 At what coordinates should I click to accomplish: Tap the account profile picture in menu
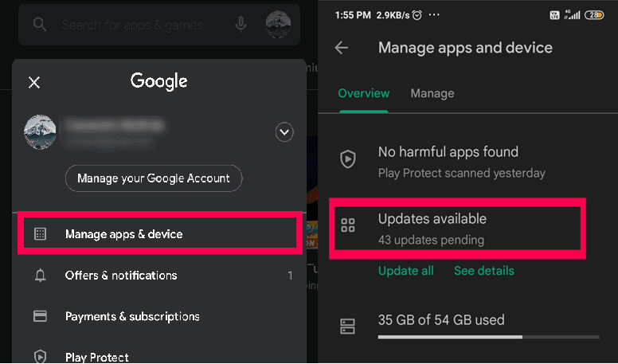tap(41, 132)
